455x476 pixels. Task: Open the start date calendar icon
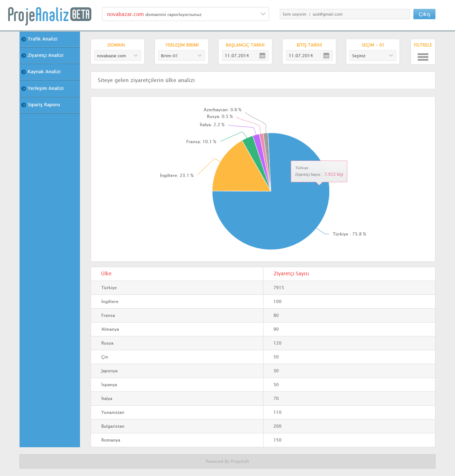(262, 55)
